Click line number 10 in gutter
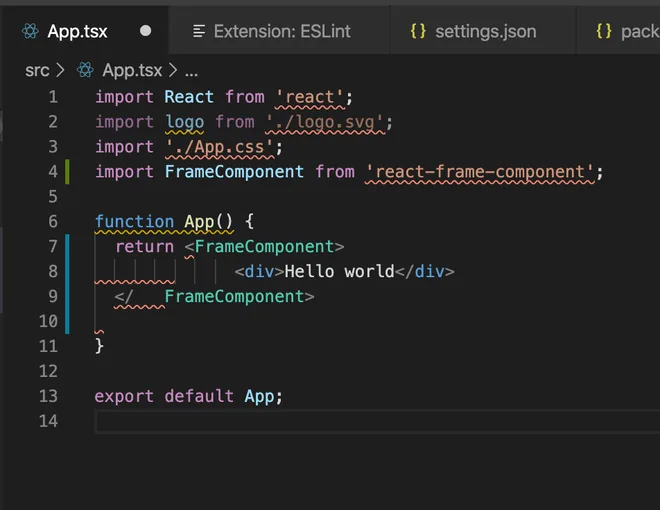 (x=48, y=321)
